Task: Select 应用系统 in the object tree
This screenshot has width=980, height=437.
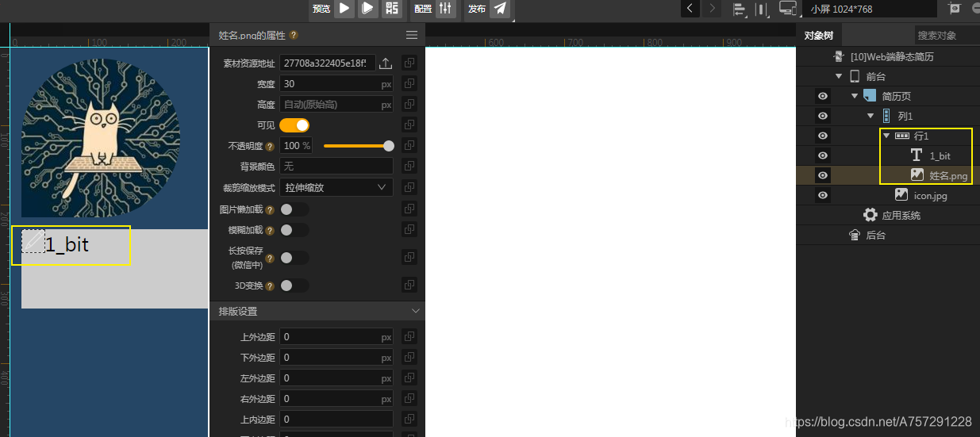Action: [x=901, y=215]
